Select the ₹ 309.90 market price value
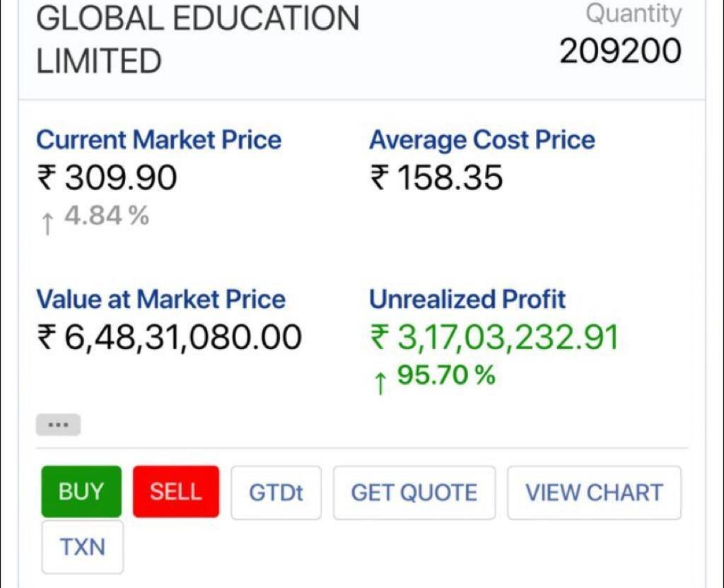 [x=107, y=177]
